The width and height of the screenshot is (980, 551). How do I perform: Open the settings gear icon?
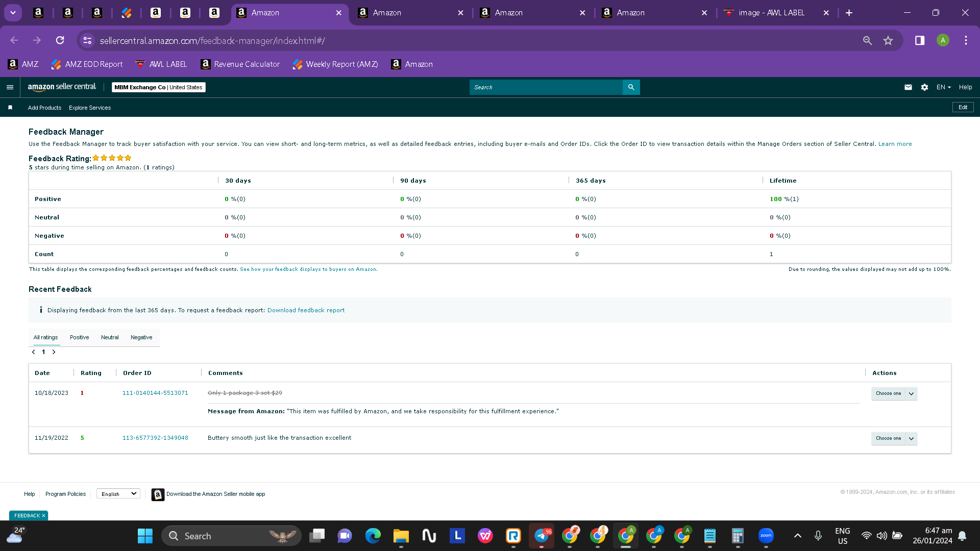click(x=924, y=87)
